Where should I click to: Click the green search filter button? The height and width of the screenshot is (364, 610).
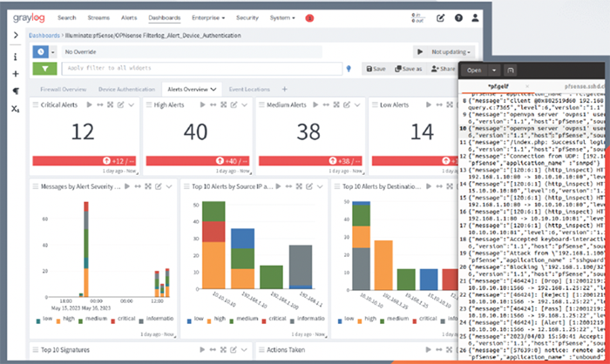point(45,68)
